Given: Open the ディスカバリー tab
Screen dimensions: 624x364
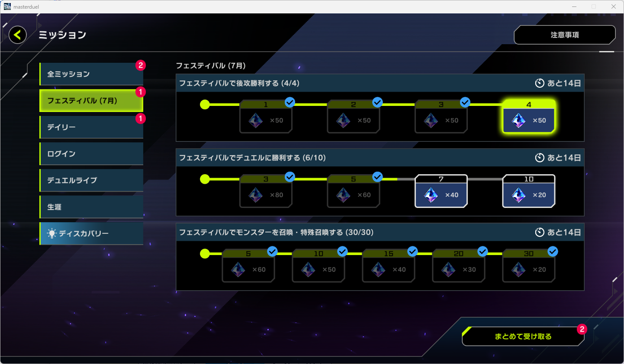Looking at the screenshot, I should click(x=91, y=233).
